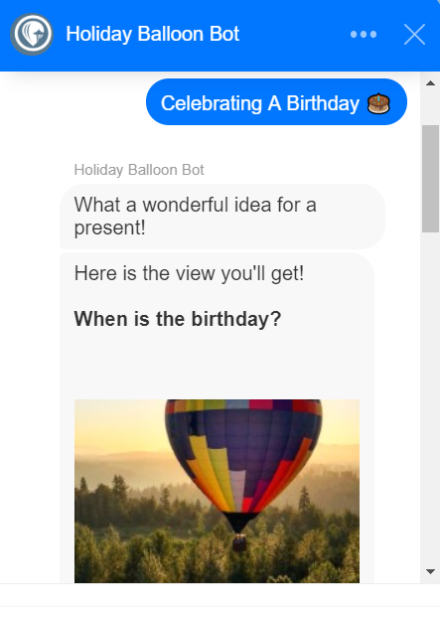Viewport: 440px width, 620px height.
Task: Close the chat window with X
Action: 414,34
